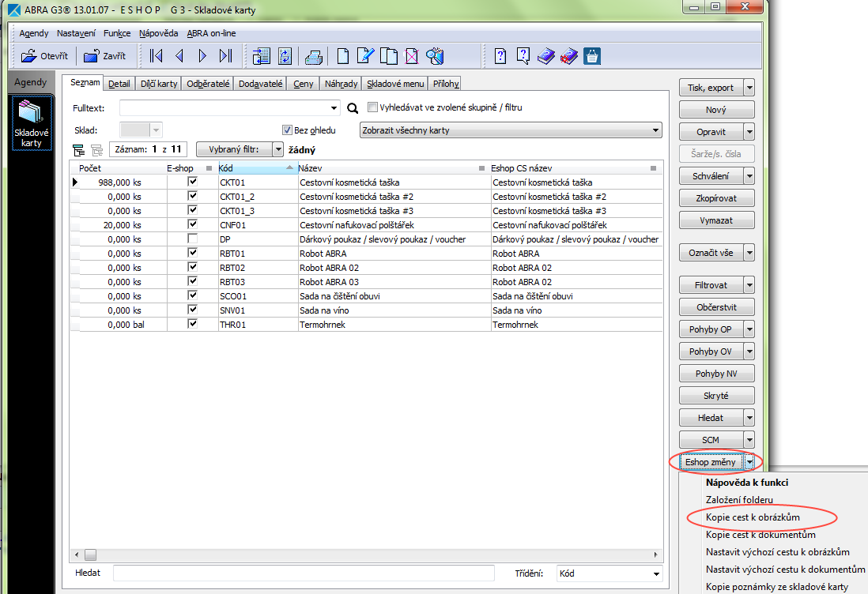
Task: Click the crossed-out help book icon
Action: click(569, 56)
